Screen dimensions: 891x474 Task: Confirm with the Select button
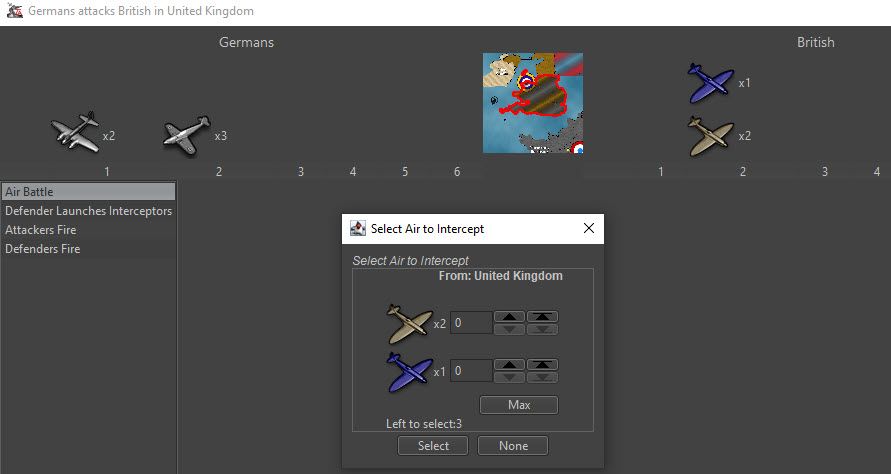click(x=433, y=446)
